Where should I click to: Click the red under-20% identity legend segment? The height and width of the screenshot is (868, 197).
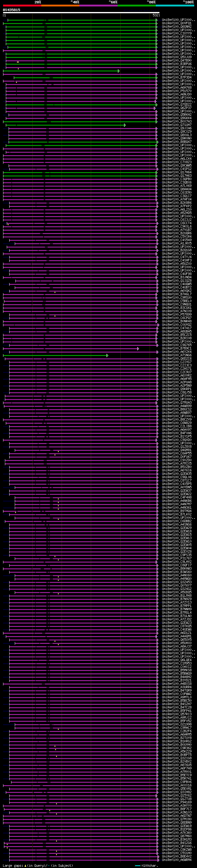coord(22,6)
